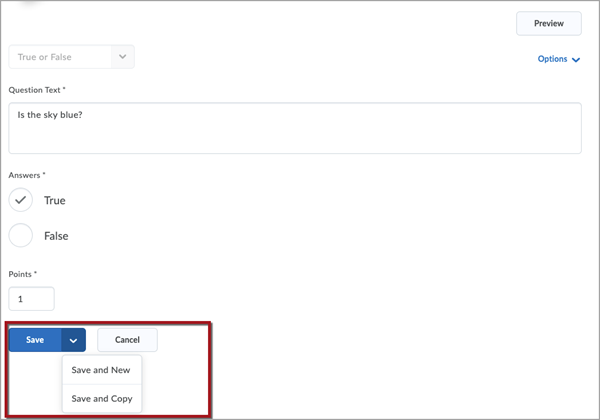This screenshot has height=420, width=600.
Task: Click the chevron icon beside Options
Action: pos(576,60)
